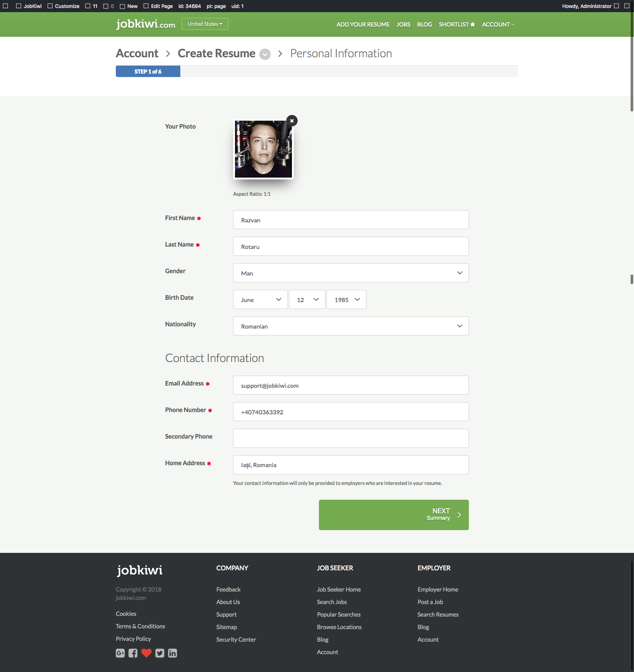
Task: Click Customize in the admin bar
Action: tap(63, 6)
